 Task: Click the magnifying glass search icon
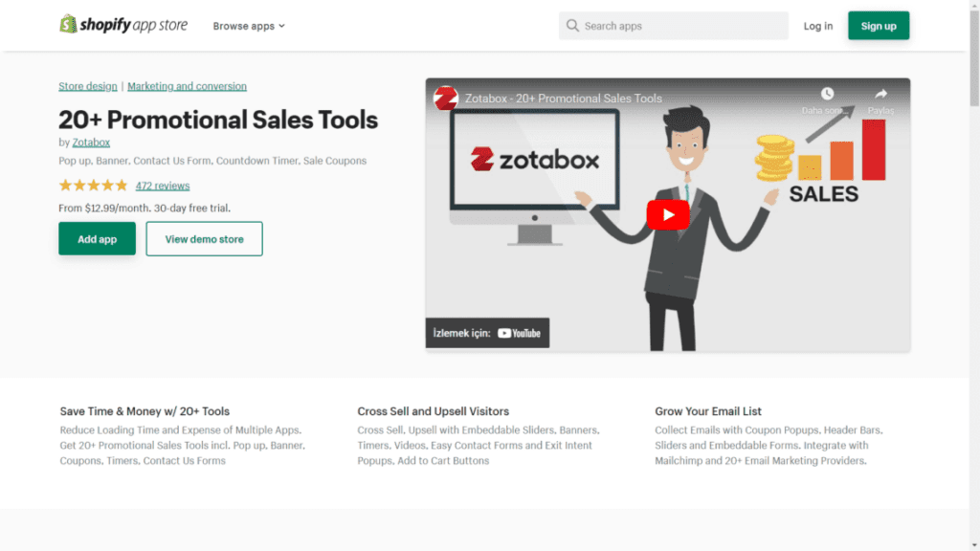pos(572,26)
